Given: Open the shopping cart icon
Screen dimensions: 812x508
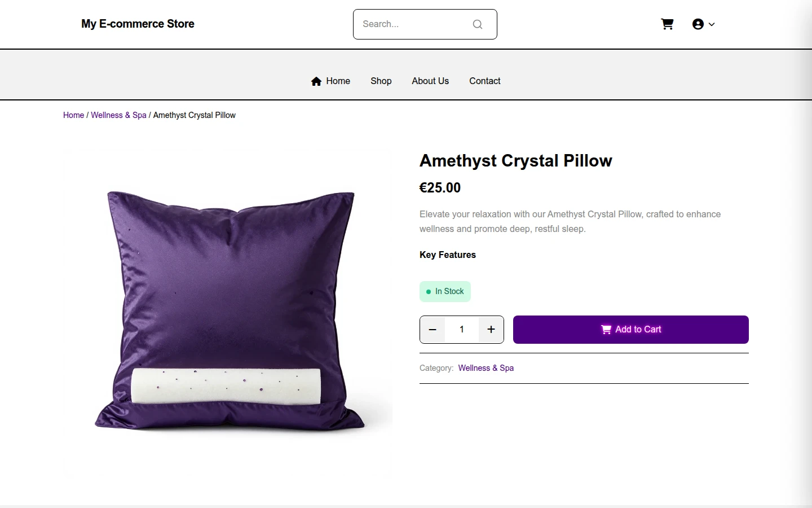Looking at the screenshot, I should coord(667,24).
